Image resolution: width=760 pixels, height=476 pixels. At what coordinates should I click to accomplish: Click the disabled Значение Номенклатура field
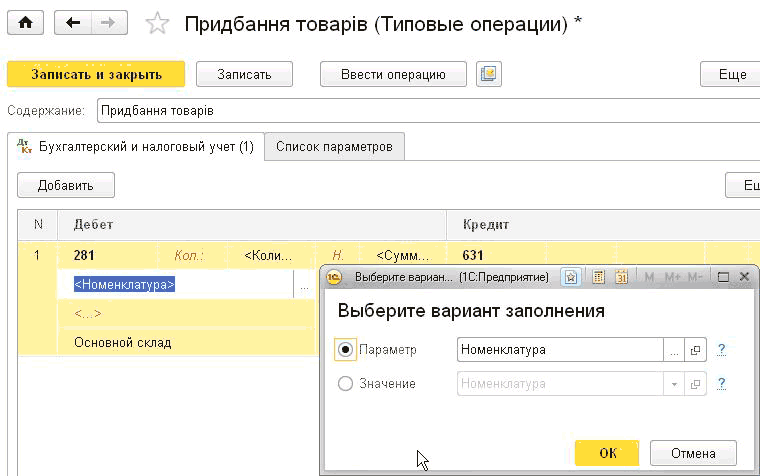pos(560,384)
